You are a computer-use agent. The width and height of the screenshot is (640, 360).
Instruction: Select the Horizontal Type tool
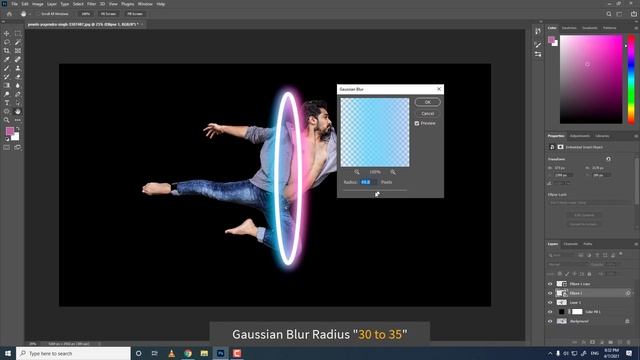[7, 102]
